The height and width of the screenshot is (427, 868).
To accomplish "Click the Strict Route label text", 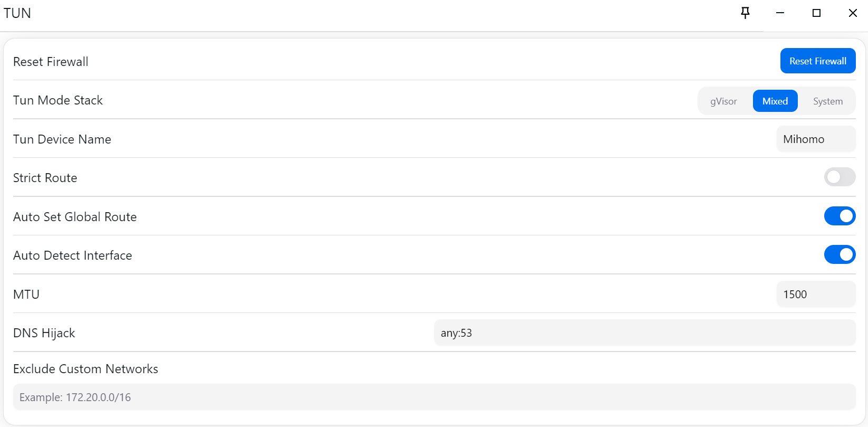I will coord(45,178).
